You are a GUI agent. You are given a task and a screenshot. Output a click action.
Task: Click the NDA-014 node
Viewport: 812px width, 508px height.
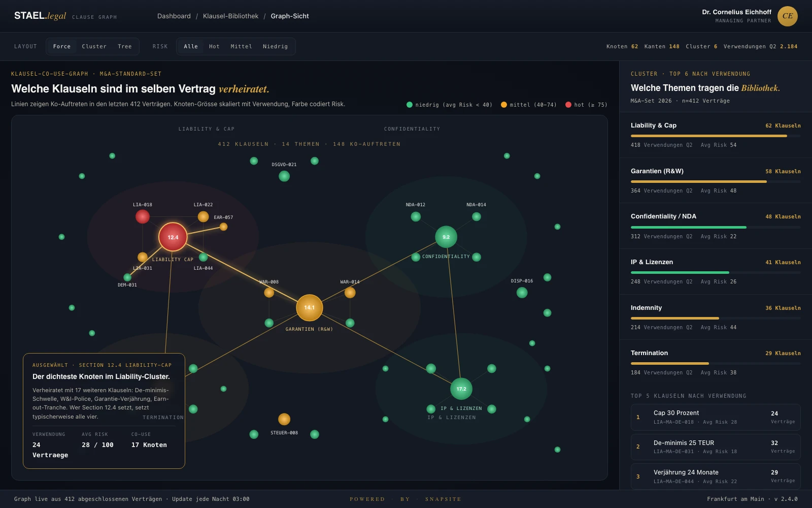tap(477, 216)
